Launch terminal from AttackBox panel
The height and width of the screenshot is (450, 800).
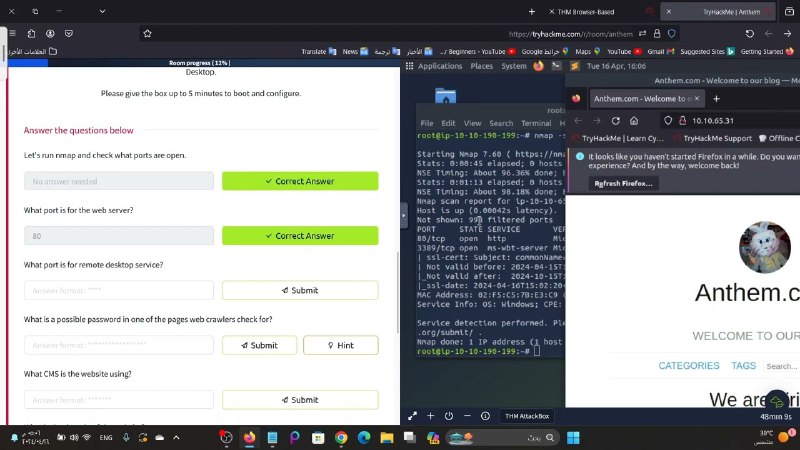pos(556,66)
